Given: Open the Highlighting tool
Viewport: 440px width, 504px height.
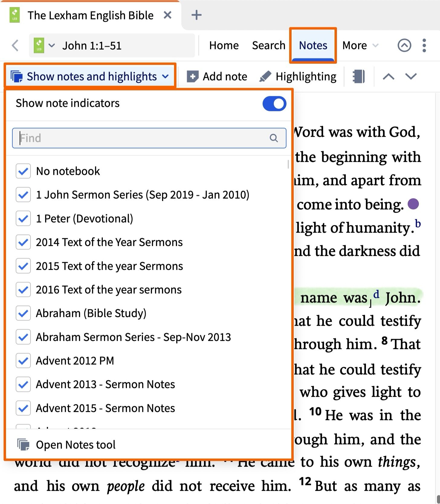Looking at the screenshot, I should pyautogui.click(x=298, y=76).
